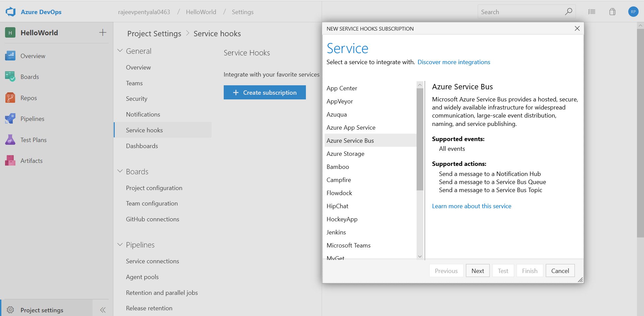Click the service list scroll-down arrow

coord(420,256)
